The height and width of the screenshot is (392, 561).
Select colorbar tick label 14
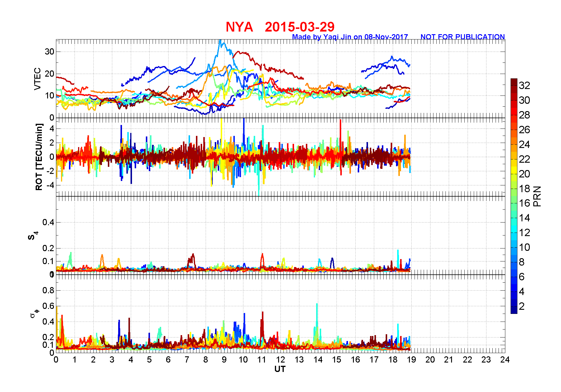(x=524, y=218)
